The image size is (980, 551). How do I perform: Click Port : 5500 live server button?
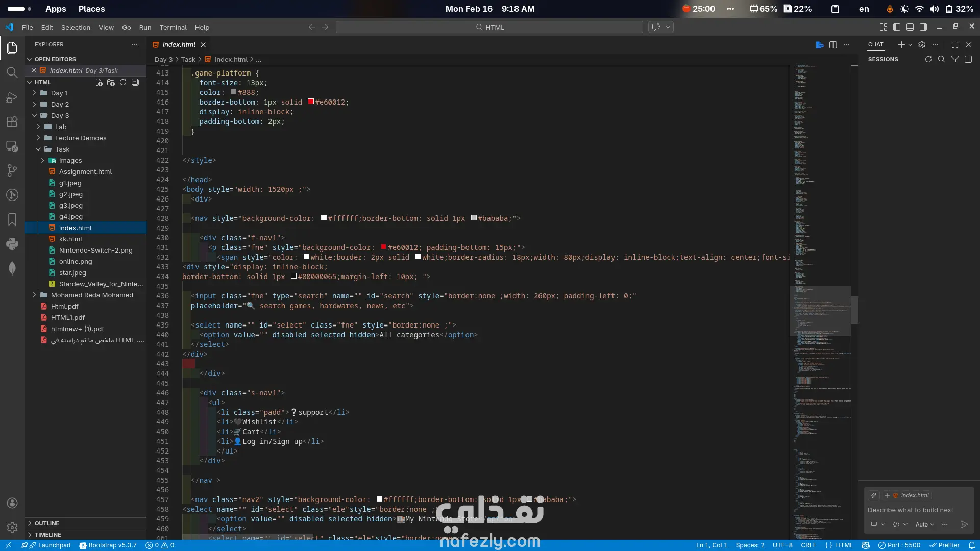click(x=899, y=545)
